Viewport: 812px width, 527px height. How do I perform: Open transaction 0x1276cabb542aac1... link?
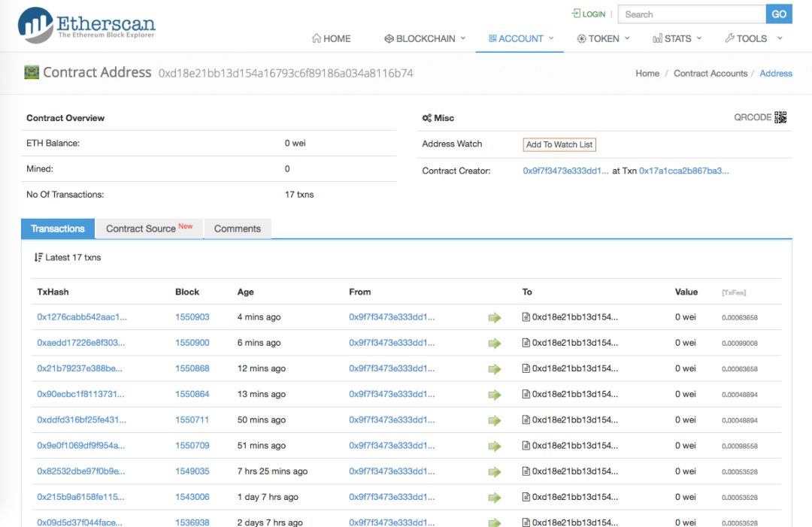[82, 317]
